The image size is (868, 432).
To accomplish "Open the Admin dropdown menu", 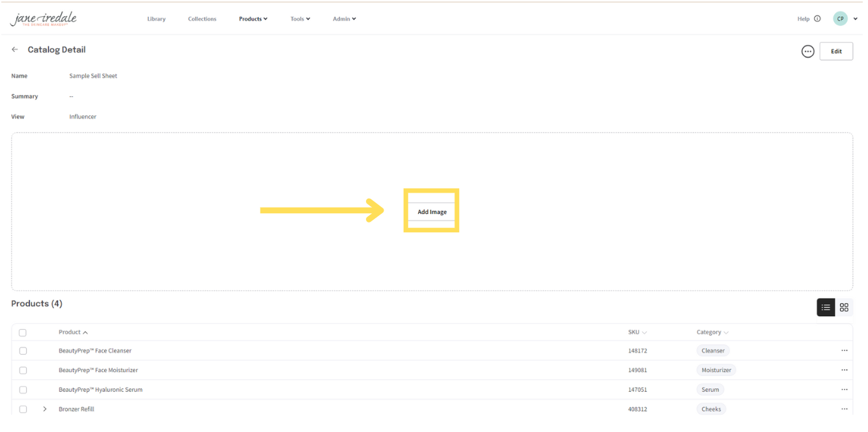I will pyautogui.click(x=344, y=19).
